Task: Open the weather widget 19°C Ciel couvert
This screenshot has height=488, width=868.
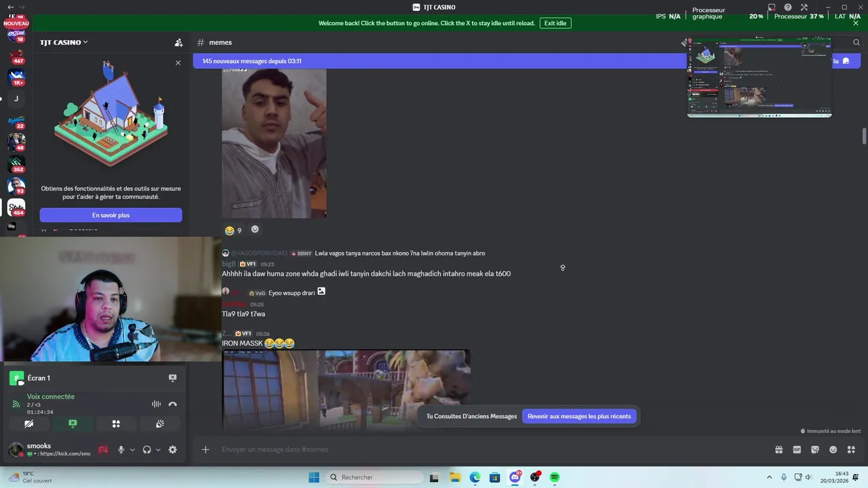Action: click(29, 477)
